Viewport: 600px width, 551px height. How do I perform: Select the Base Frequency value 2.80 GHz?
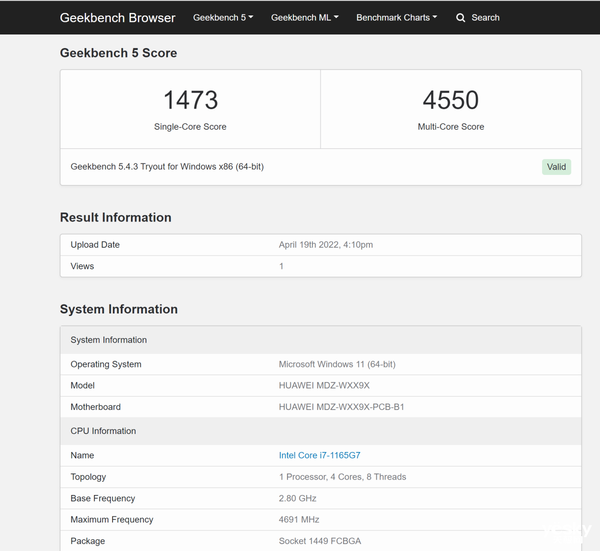(297, 498)
